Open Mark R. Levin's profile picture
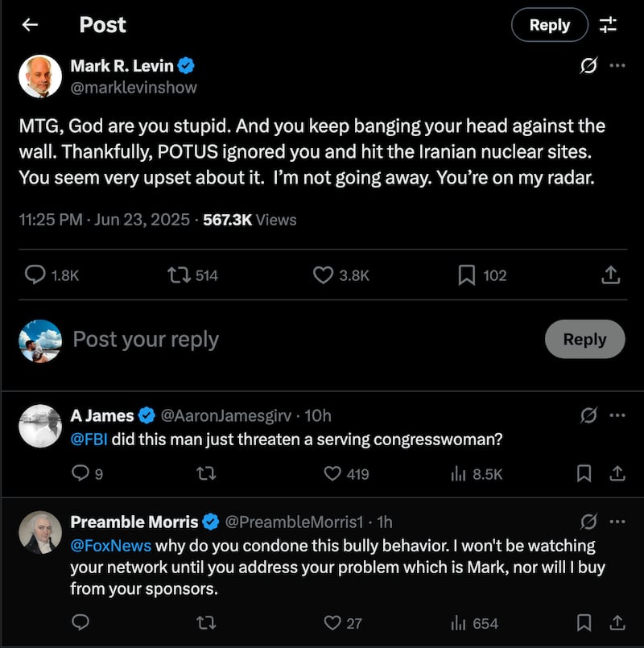 tap(40, 76)
